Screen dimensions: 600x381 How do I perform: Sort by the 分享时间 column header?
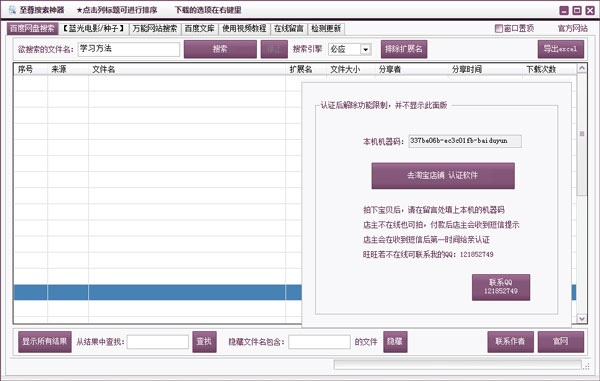tap(485, 69)
